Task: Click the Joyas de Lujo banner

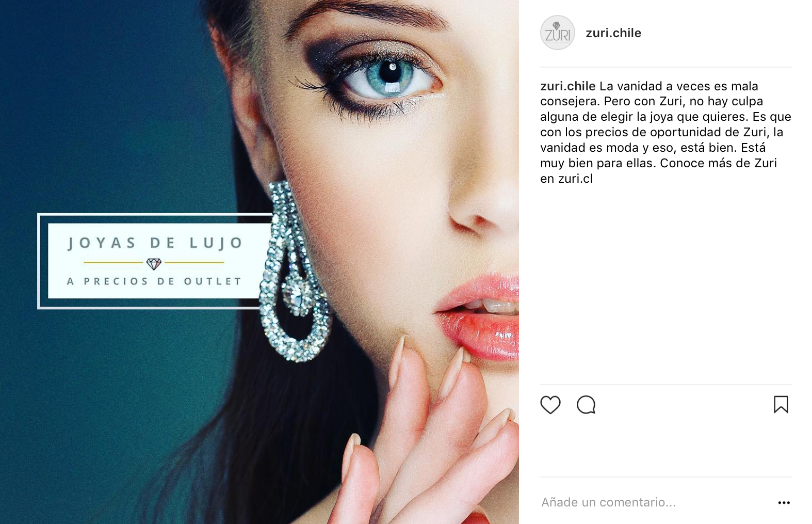Action: click(155, 261)
